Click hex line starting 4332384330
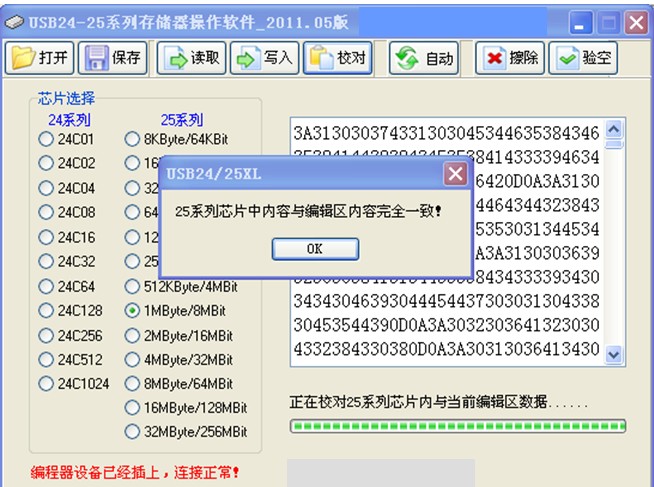The width and height of the screenshot is (654, 487). [x=446, y=349]
